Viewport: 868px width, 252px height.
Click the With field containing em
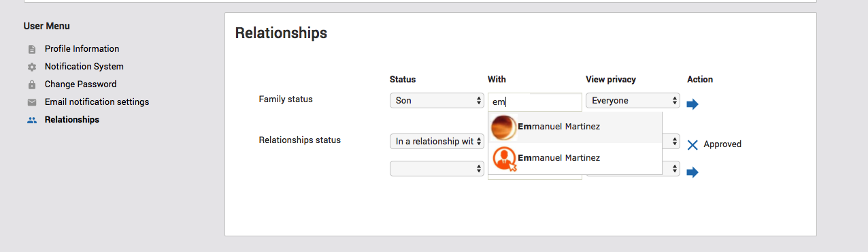[535, 101]
